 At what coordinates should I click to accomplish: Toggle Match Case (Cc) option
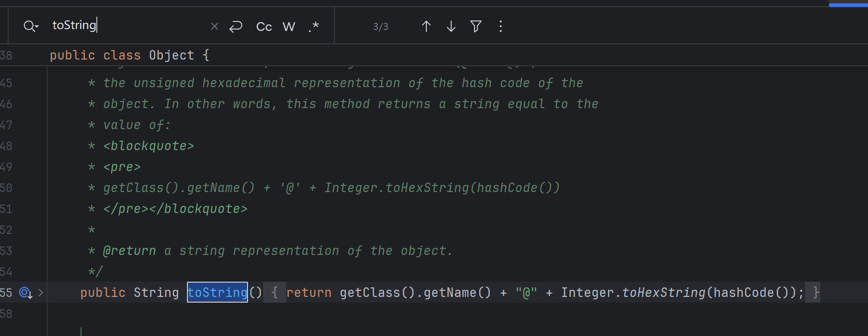coord(264,27)
